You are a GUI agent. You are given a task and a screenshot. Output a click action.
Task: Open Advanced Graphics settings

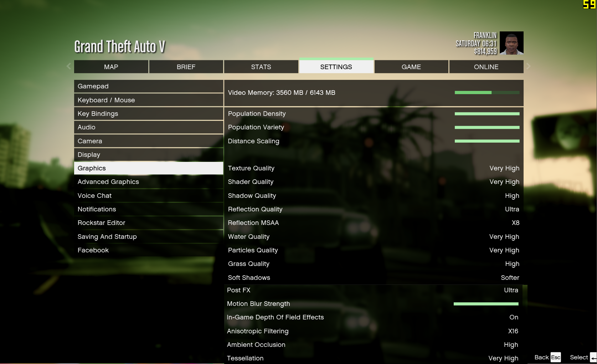[149, 182]
